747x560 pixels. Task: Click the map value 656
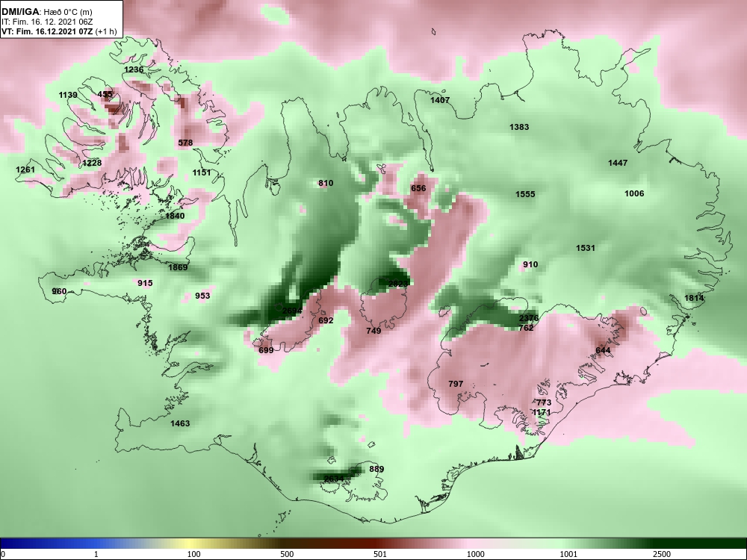pyautogui.click(x=418, y=188)
